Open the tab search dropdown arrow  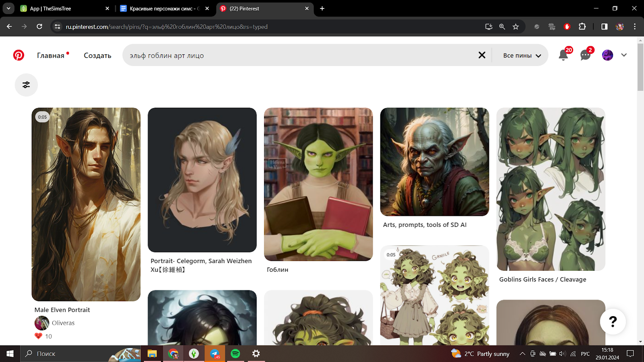click(x=8, y=8)
